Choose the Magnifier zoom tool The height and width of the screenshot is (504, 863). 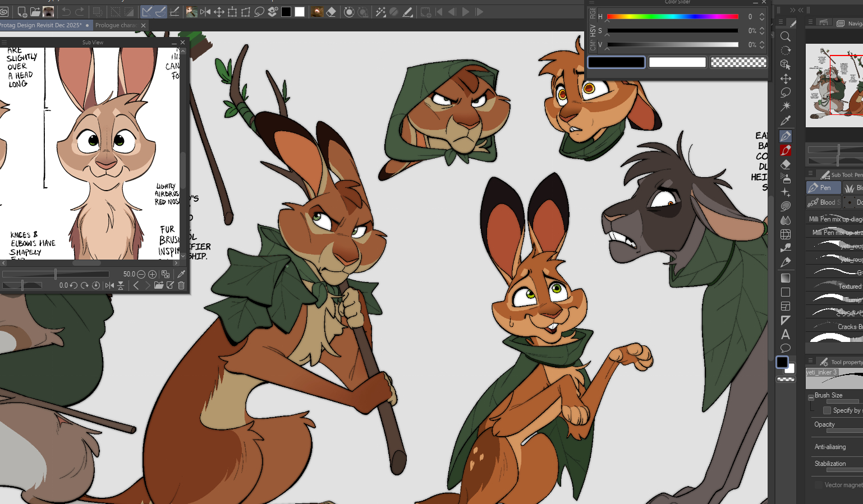(x=786, y=37)
